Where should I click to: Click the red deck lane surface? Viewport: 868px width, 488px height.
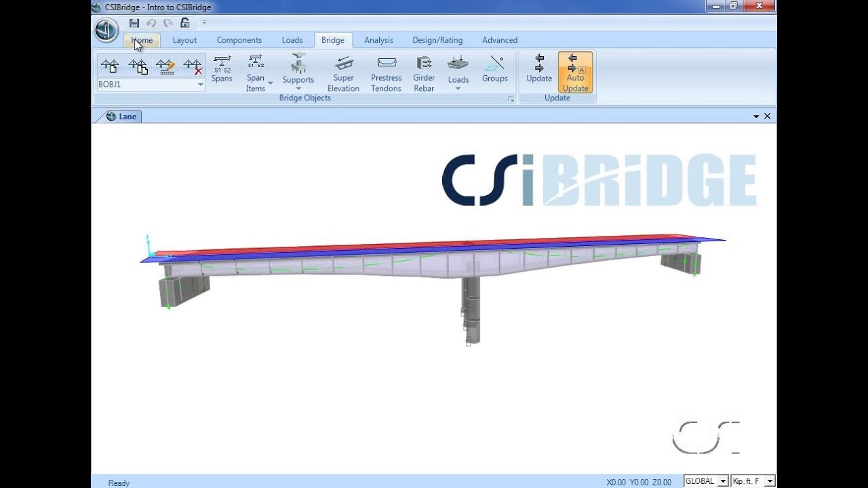[x=434, y=245]
